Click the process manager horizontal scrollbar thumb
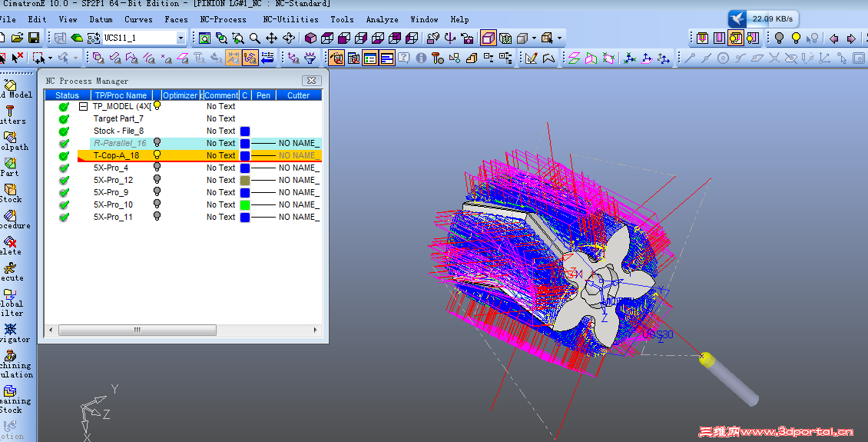Screen dimensions: 868x442 click(x=137, y=330)
